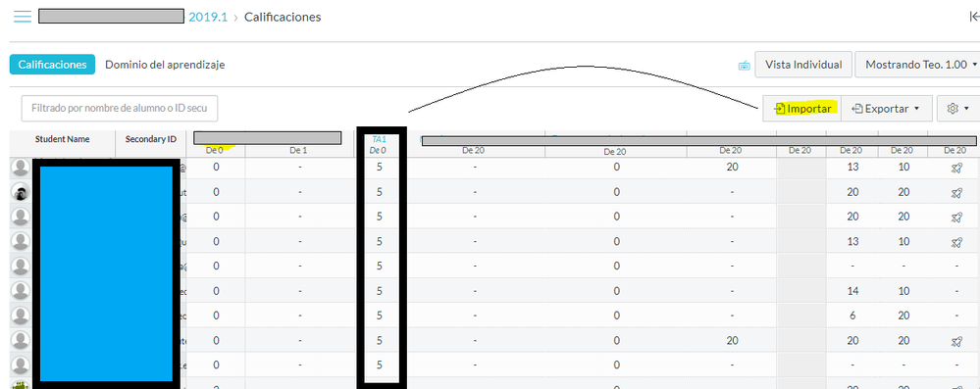
Task: Open the hamburger navigation menu
Action: pyautogui.click(x=23, y=17)
